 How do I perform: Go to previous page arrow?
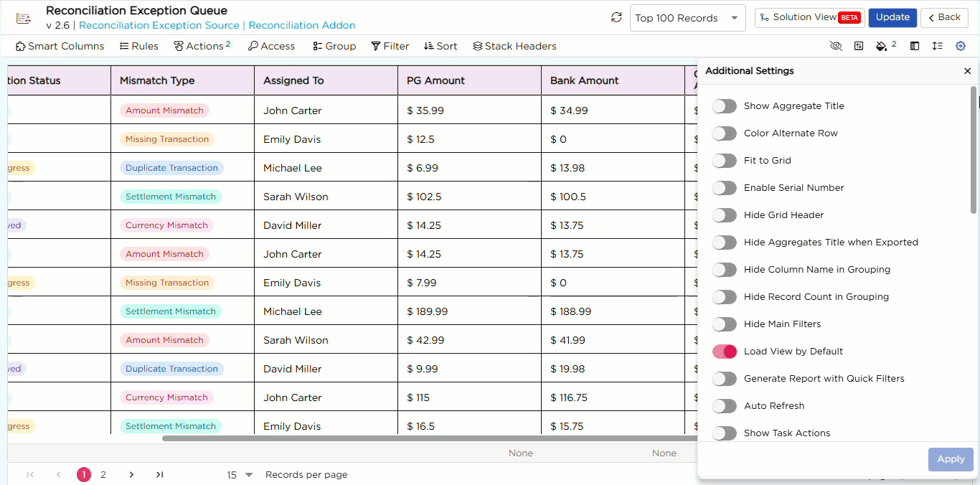[59, 474]
